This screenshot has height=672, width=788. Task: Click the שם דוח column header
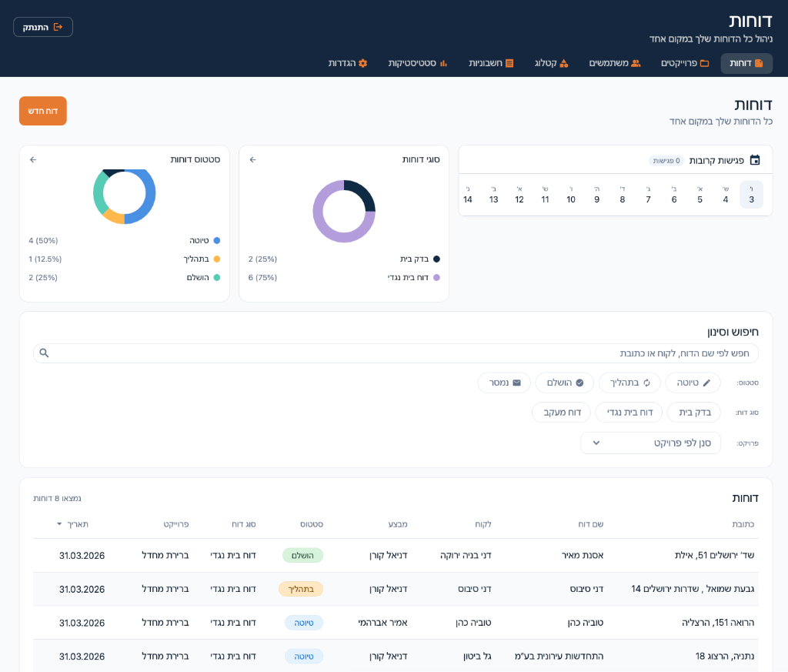coord(590,524)
